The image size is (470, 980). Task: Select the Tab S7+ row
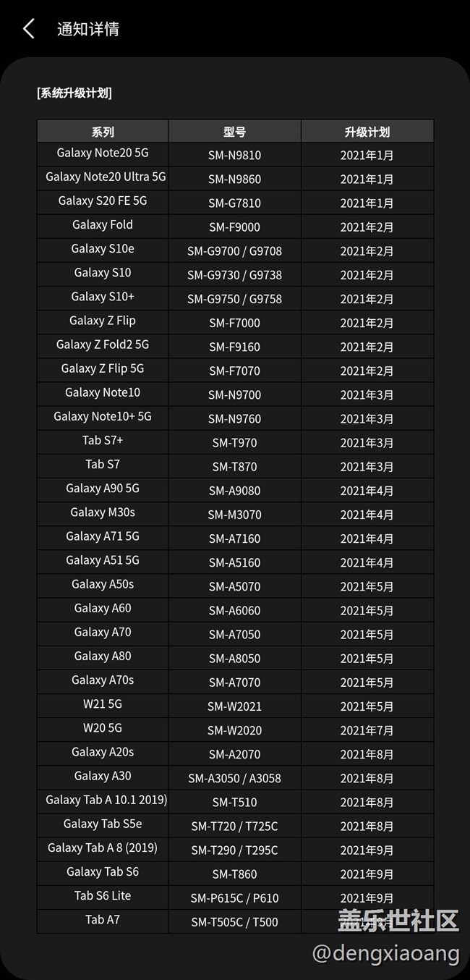(236, 442)
